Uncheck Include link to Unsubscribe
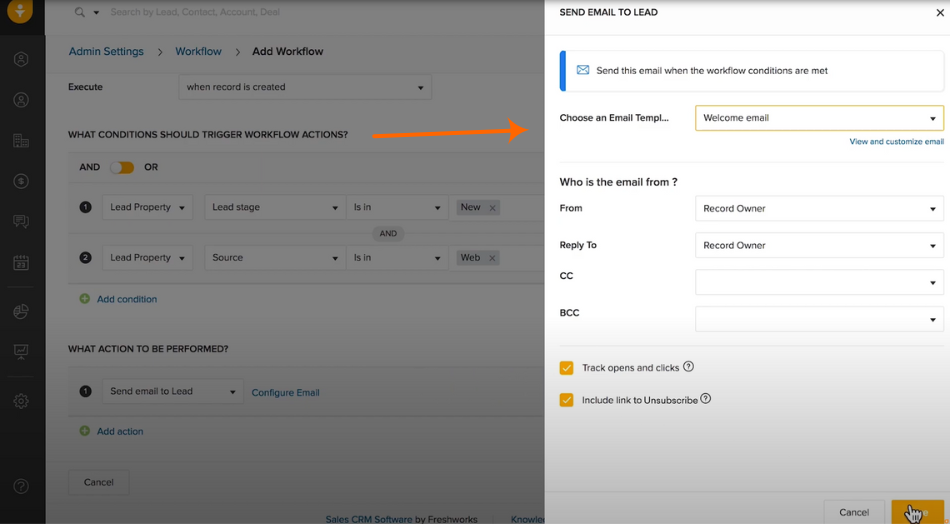This screenshot has height=524, width=950. point(566,400)
